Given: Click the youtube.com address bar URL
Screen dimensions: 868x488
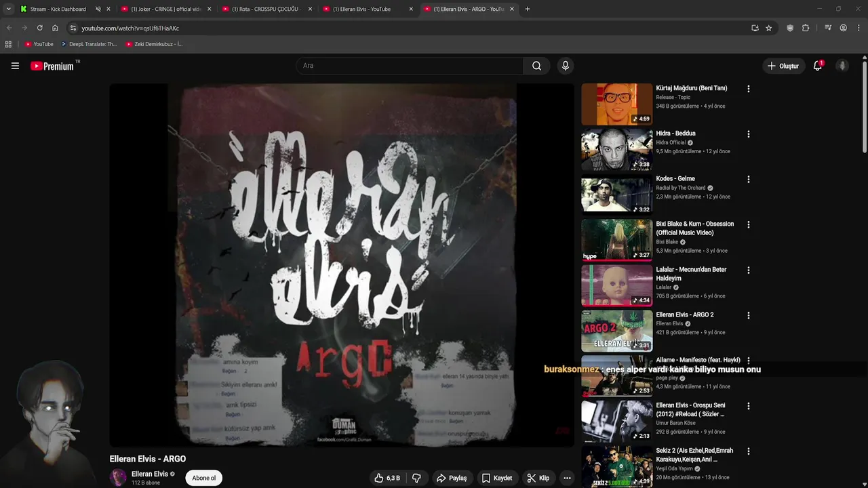Looking at the screenshot, I should click(130, 28).
